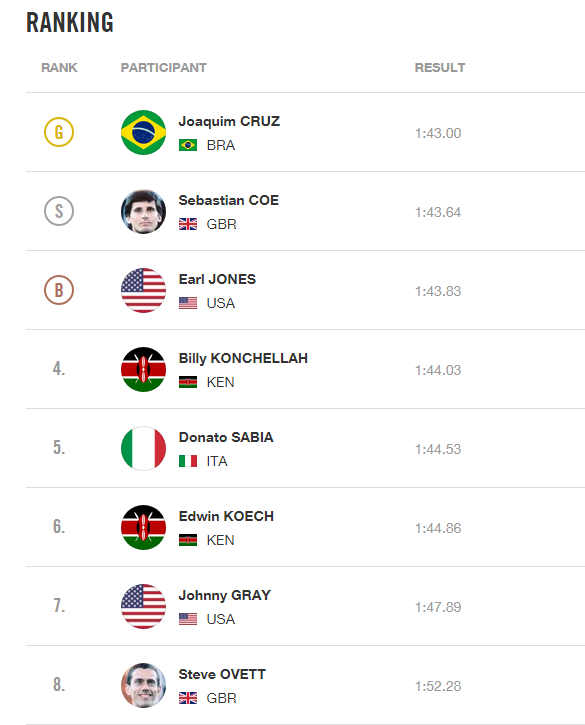
Task: Click Joaquim Cruz's round Brazil flag avatar
Action: pyautogui.click(x=143, y=132)
